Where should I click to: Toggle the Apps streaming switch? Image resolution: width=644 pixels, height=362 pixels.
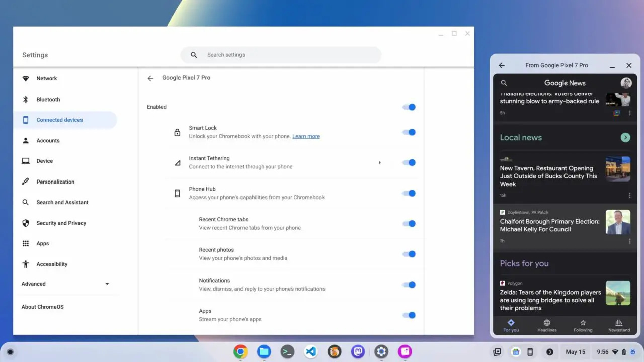(x=409, y=315)
